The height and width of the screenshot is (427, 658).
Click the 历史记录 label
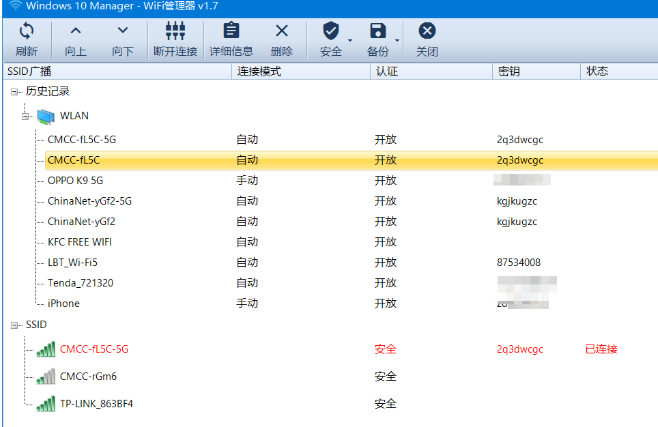[x=47, y=91]
